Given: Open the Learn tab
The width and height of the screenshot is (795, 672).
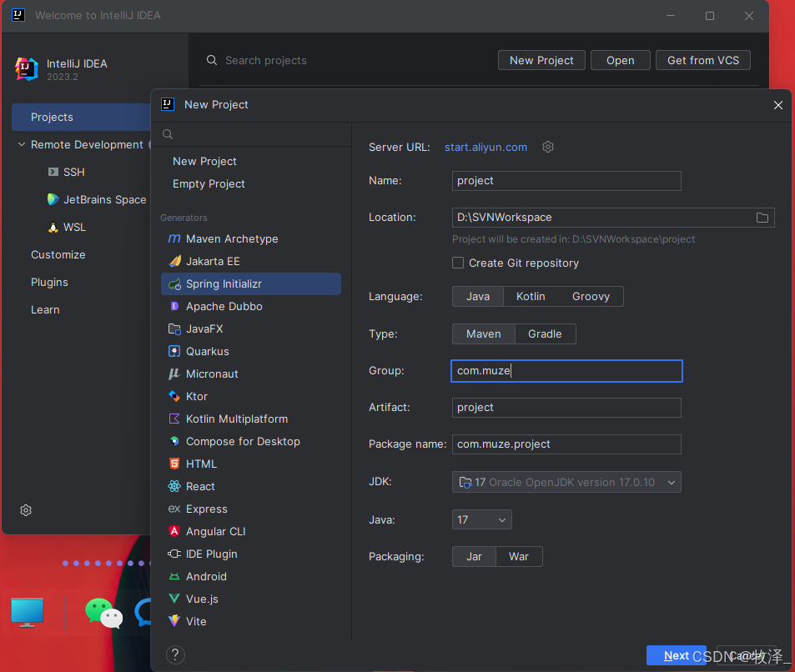Looking at the screenshot, I should (45, 309).
